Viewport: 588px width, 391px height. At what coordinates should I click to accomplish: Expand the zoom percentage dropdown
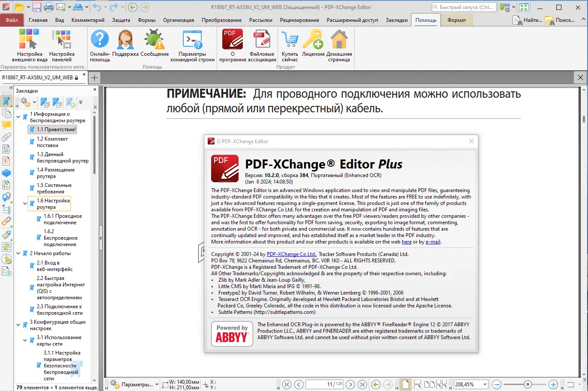tap(485, 384)
